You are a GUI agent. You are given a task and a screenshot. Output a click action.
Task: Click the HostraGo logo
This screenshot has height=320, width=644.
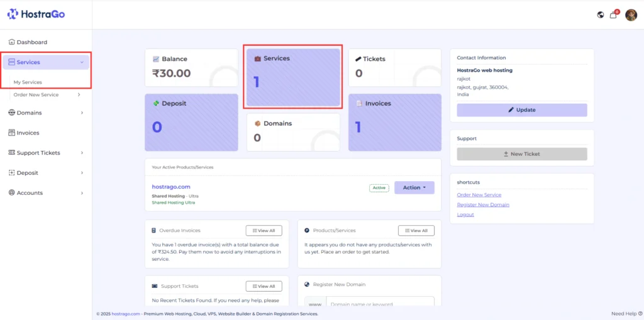[36, 14]
